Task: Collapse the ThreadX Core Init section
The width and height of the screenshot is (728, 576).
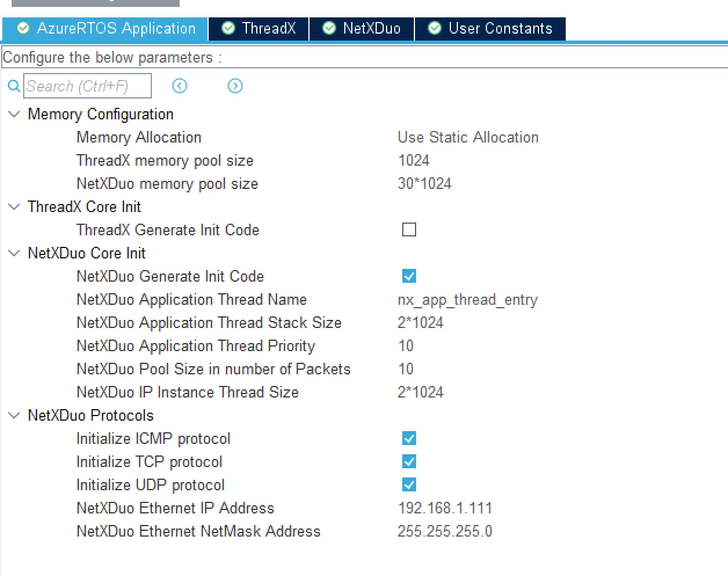Action: pos(14,207)
